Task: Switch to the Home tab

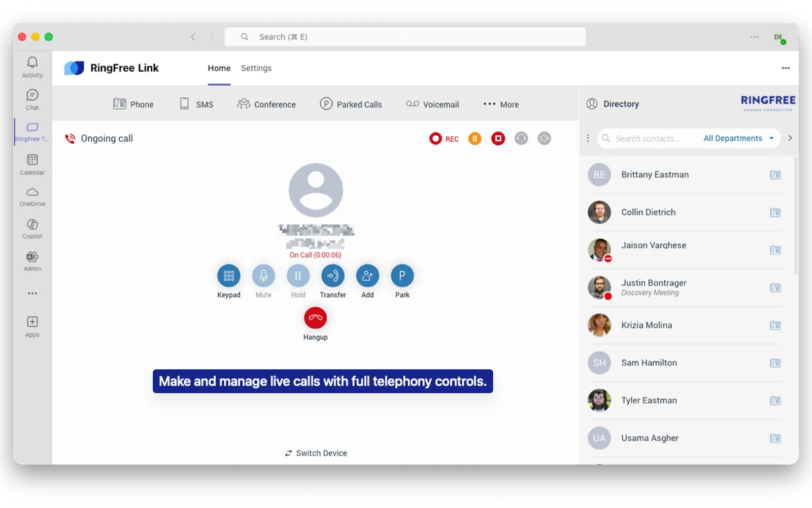Action: click(219, 68)
